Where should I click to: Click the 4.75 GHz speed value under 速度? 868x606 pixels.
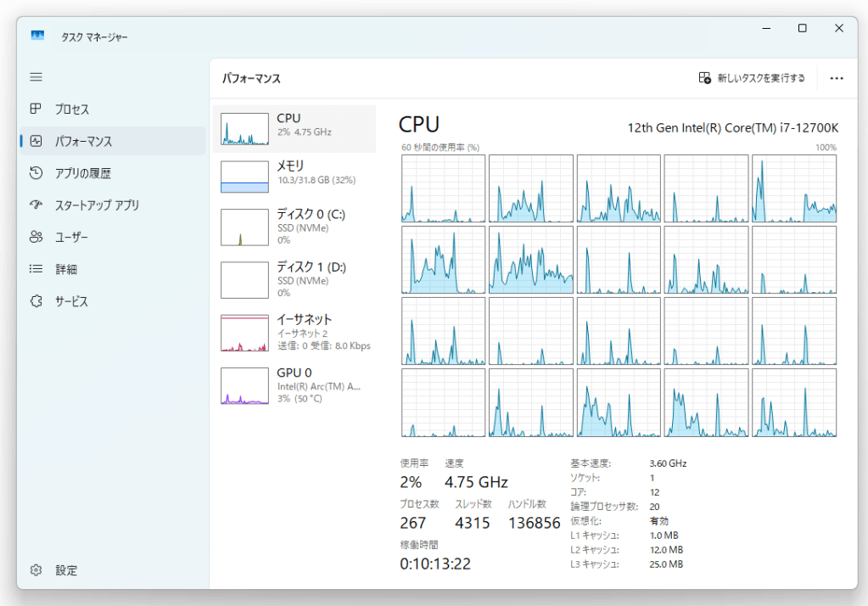pyautogui.click(x=476, y=482)
